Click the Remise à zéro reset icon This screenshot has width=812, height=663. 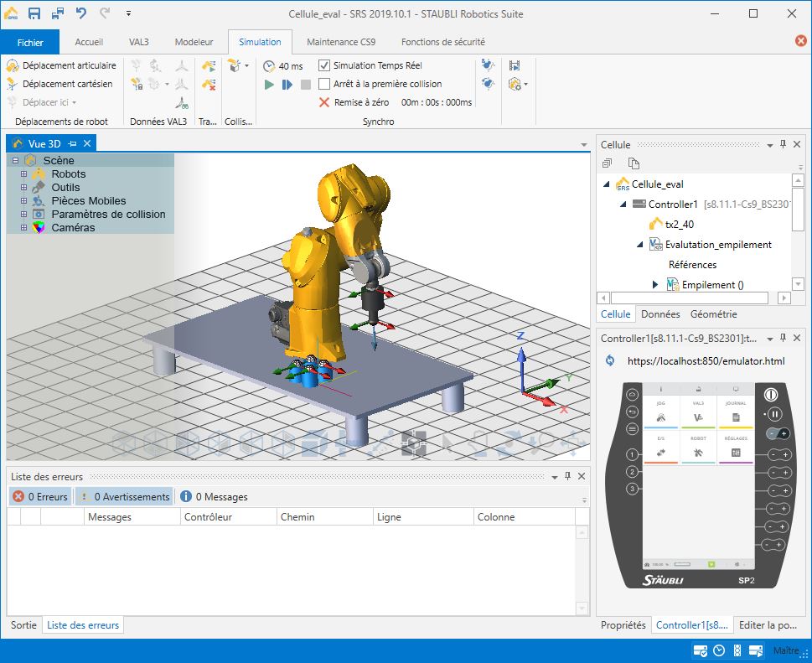click(324, 102)
